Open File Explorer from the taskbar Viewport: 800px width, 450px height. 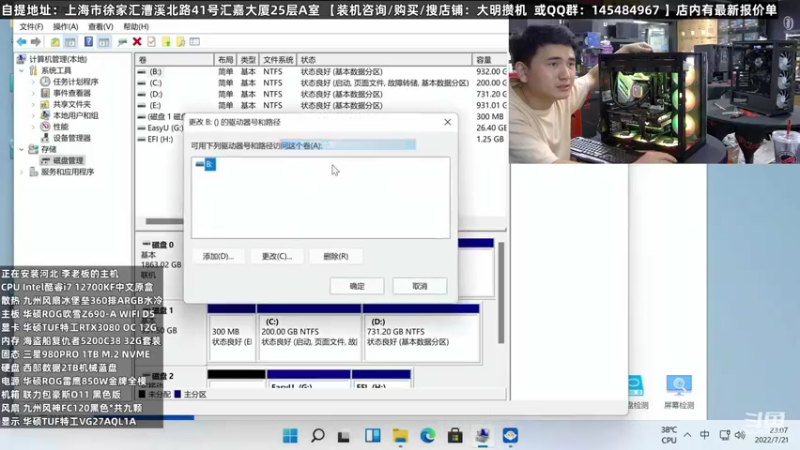pos(400,436)
